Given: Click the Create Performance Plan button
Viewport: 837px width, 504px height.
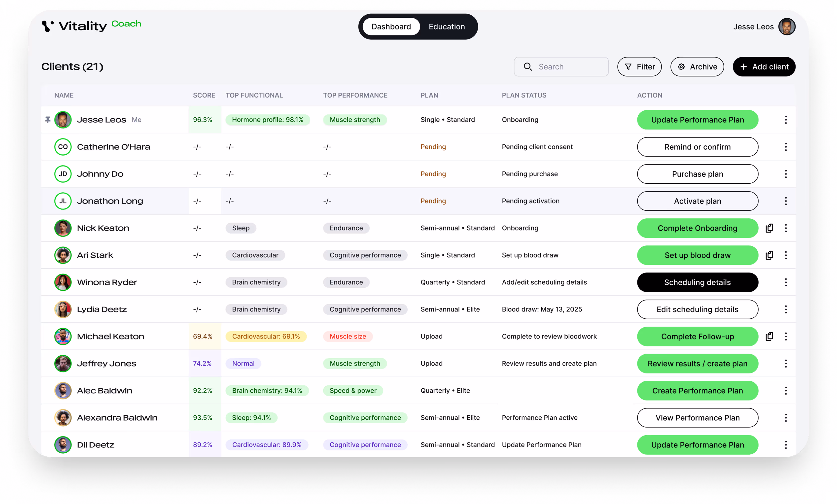Looking at the screenshot, I should point(697,391).
